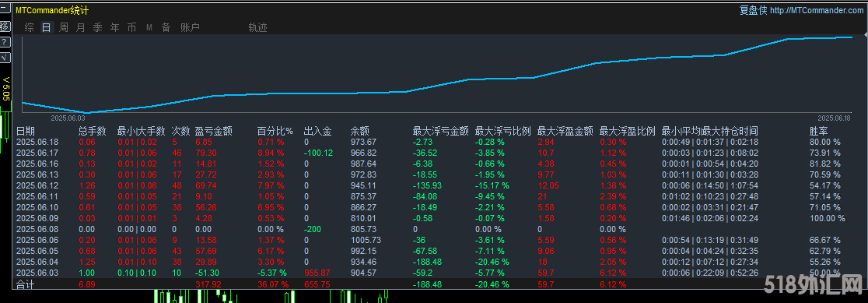Open the 周 weekly statistics tab
The height and width of the screenshot is (303, 868).
64,28
